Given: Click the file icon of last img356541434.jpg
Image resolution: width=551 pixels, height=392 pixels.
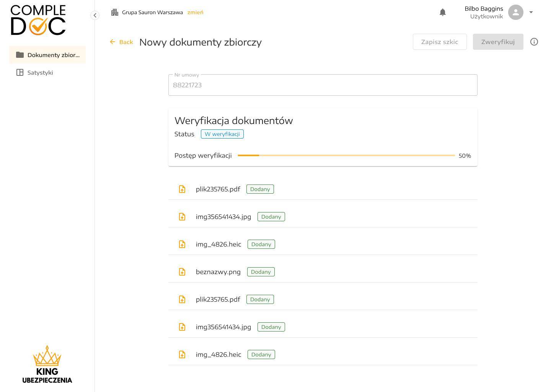Looking at the screenshot, I should (x=182, y=327).
